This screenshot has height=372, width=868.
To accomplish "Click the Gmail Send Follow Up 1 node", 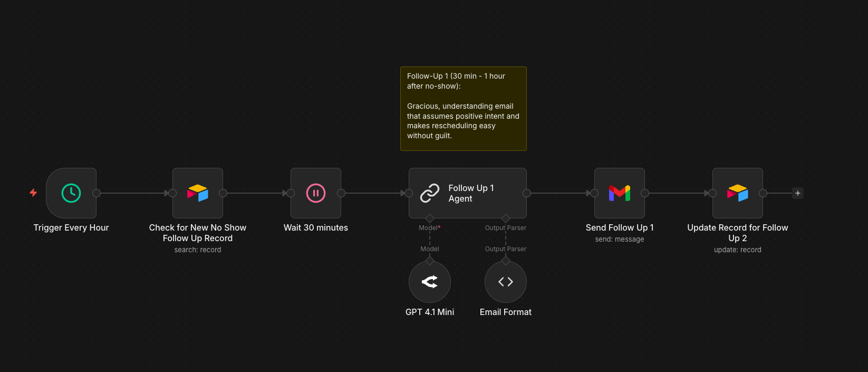I will pos(620,193).
